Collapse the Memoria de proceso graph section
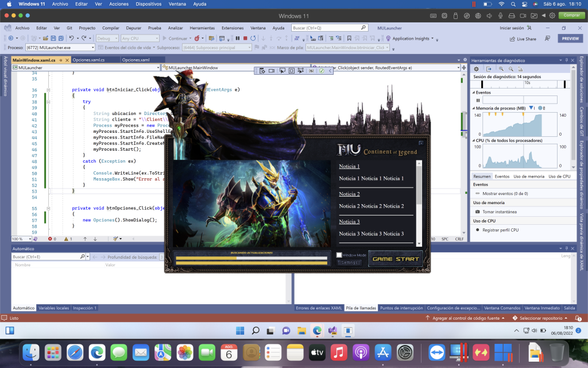The width and height of the screenshot is (588, 368). pyautogui.click(x=473, y=108)
